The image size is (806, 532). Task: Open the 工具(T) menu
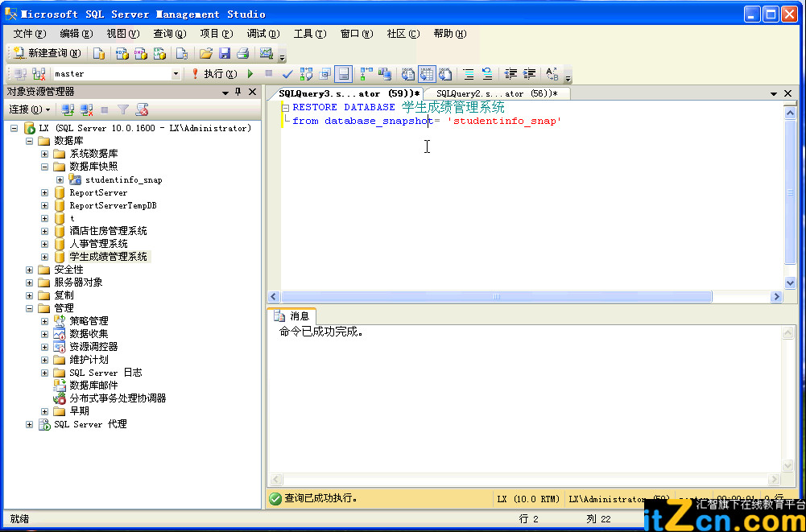(x=310, y=34)
